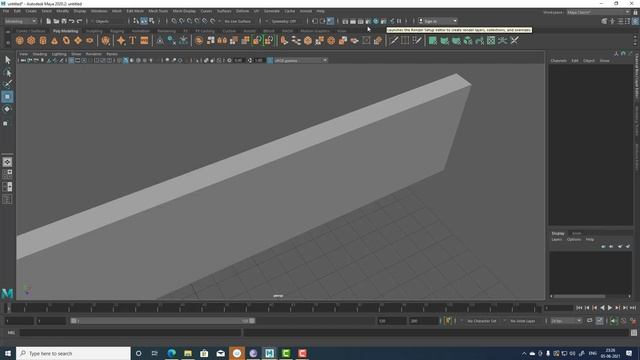The height and width of the screenshot is (360, 640).
Task: Toggle audio mute on time slider
Action: coord(613,321)
